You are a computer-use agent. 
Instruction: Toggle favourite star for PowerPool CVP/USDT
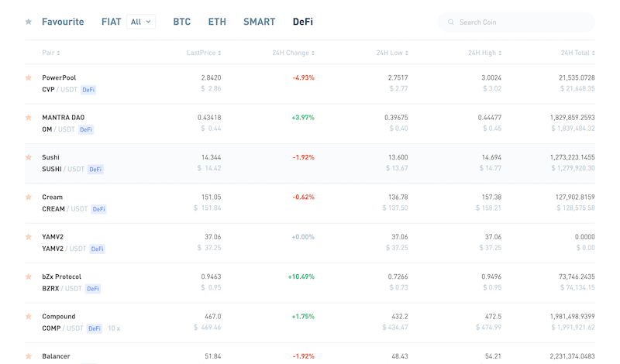point(29,78)
